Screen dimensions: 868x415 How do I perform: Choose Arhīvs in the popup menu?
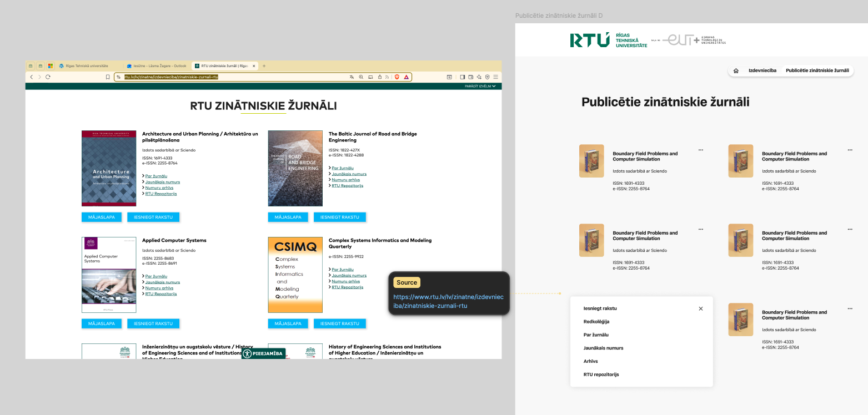coord(591,361)
